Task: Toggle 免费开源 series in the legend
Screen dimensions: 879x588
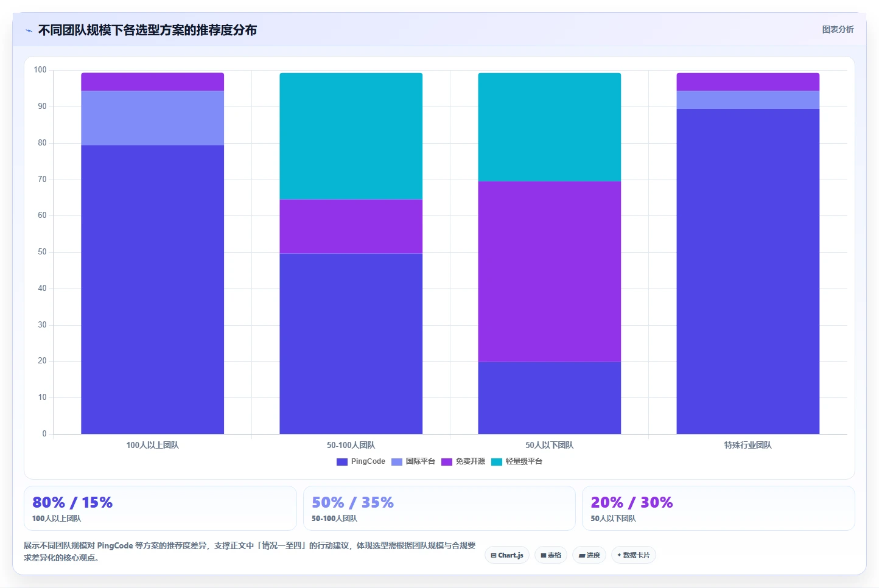Action: pyautogui.click(x=463, y=461)
